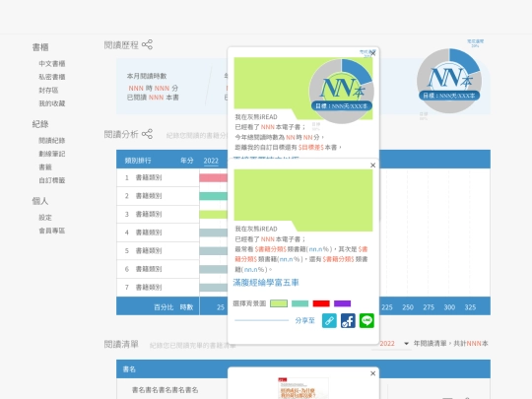Click axis value 275 in chart footer

tap(429, 307)
